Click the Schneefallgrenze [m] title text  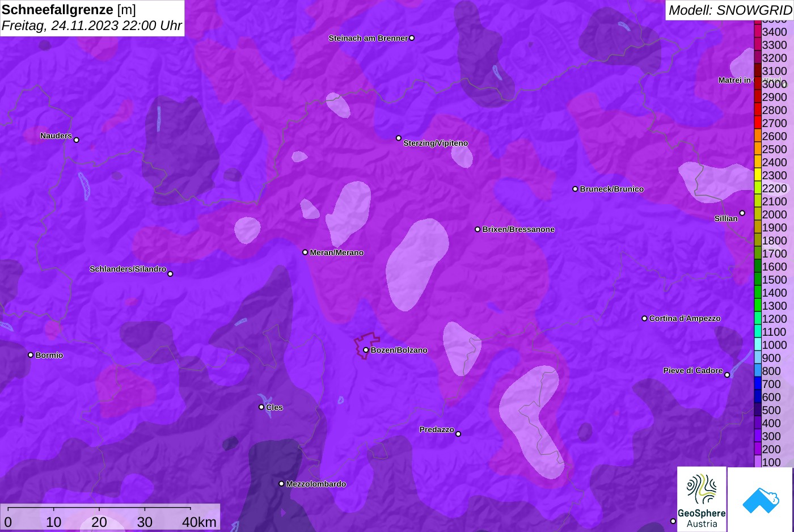(69, 10)
